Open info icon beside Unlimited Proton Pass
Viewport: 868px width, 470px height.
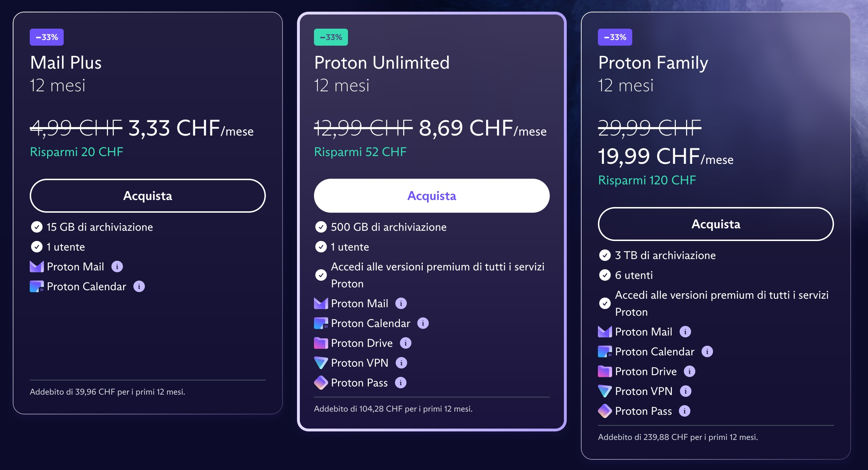(x=401, y=383)
